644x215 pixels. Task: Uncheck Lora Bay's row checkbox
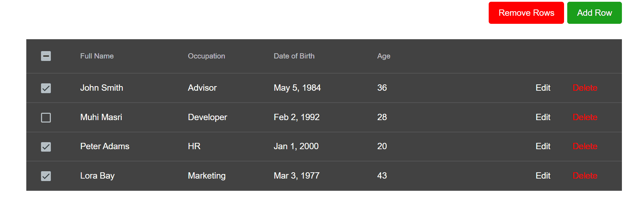(46, 176)
